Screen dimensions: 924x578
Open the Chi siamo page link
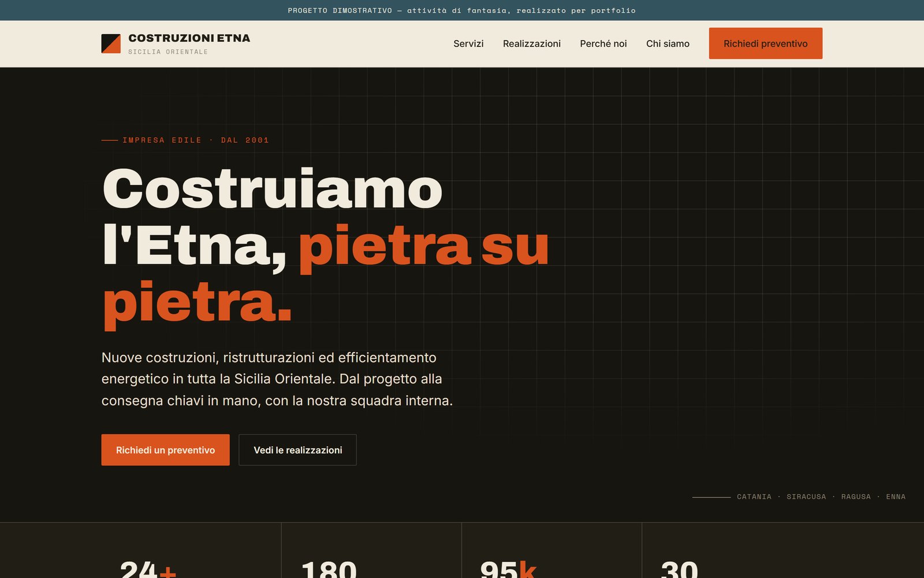pyautogui.click(x=668, y=43)
